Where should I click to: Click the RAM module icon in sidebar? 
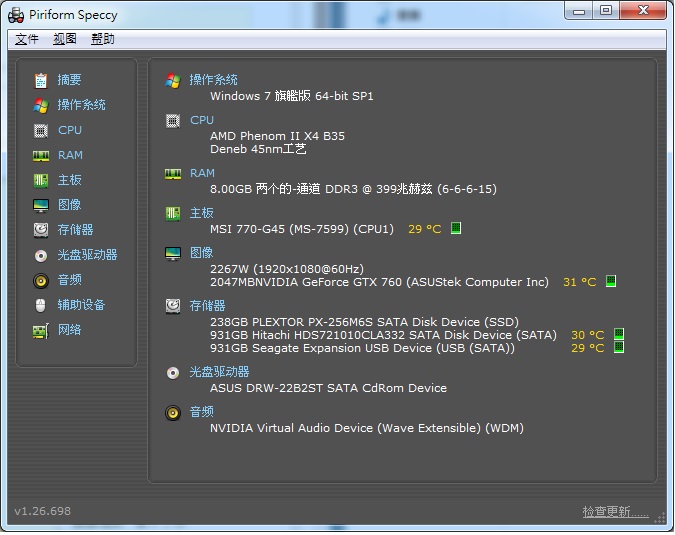point(41,156)
